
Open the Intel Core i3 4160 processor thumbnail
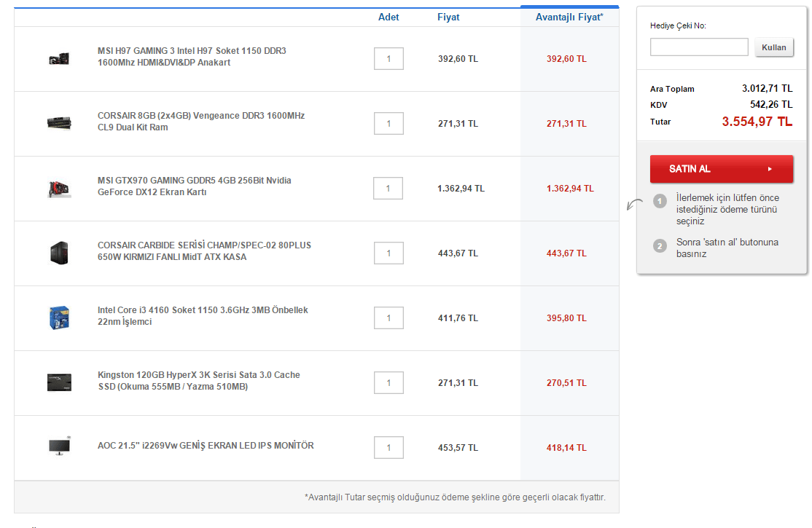point(59,318)
